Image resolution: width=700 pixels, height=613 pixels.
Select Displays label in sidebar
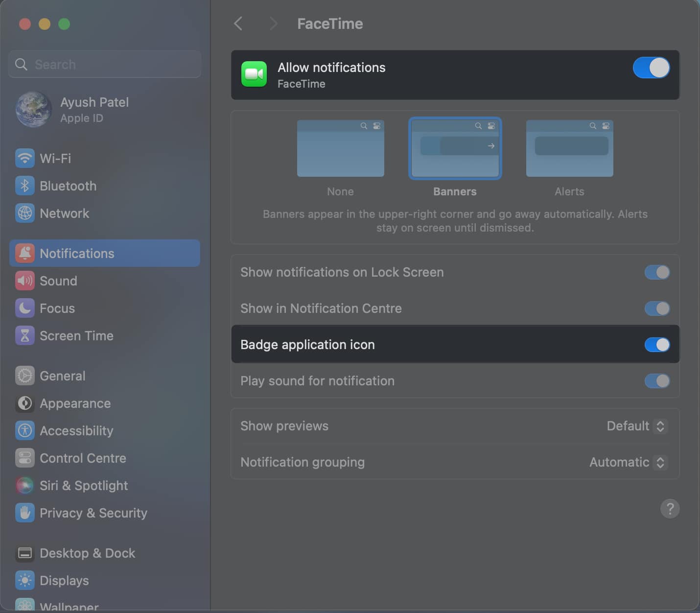tap(64, 581)
